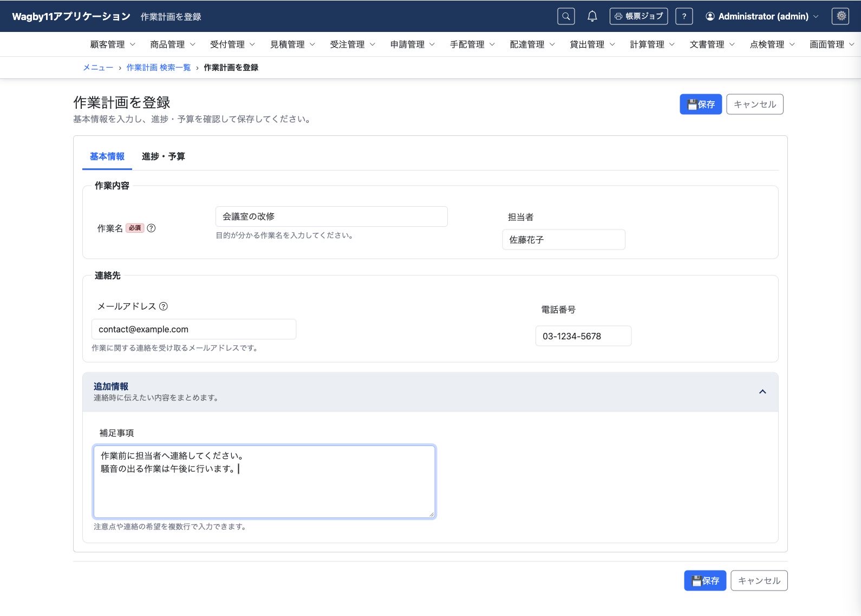
Task: Expand the 受注管理 dropdown
Action: coord(353,44)
